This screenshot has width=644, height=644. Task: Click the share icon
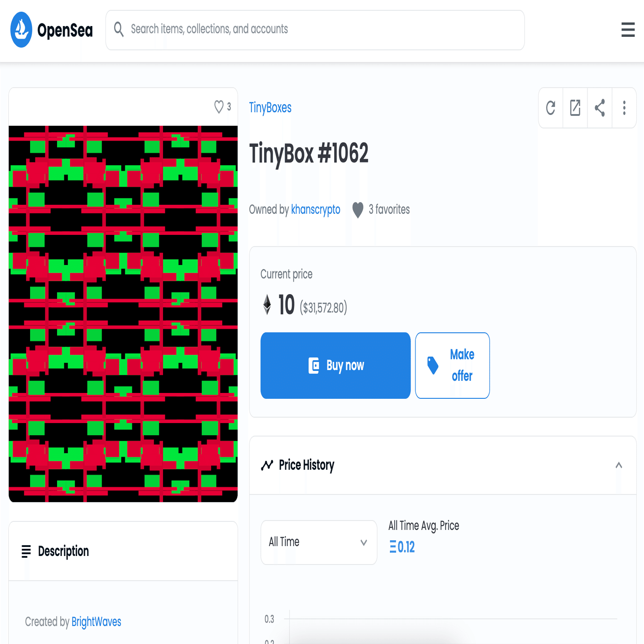coord(600,108)
